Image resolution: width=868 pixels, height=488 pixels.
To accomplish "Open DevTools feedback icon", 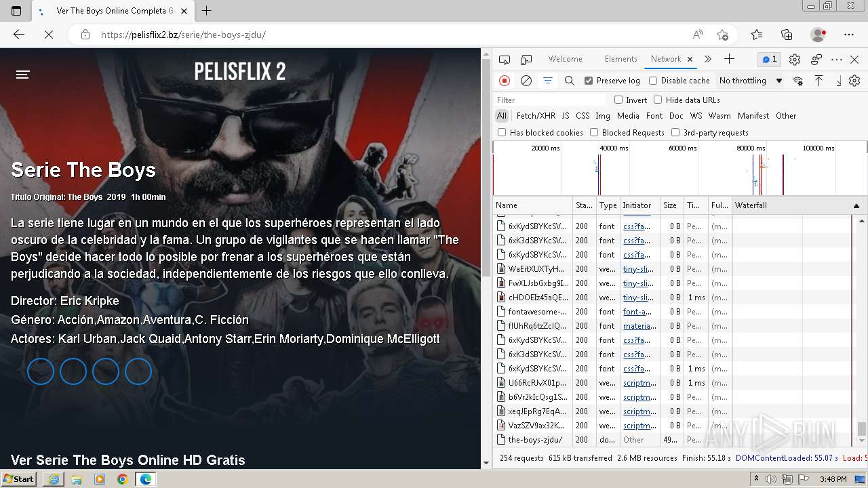I will [x=816, y=60].
